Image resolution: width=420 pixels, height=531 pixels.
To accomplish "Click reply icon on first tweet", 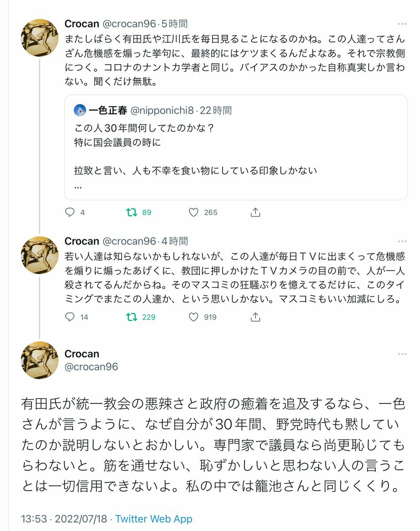I will pos(70,212).
